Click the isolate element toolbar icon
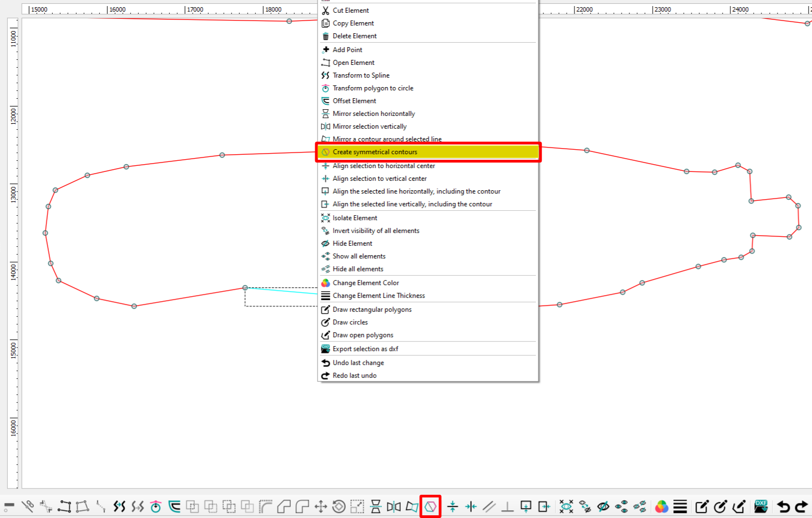 566,506
